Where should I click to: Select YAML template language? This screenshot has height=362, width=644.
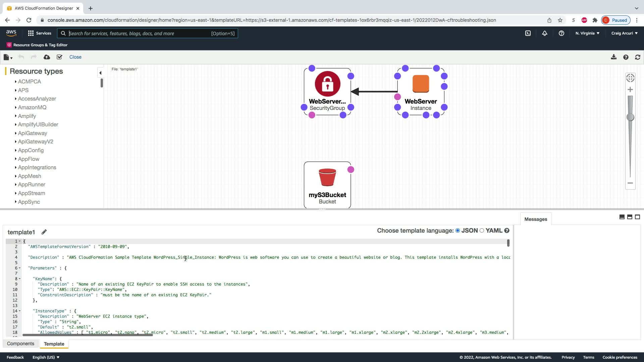tap(482, 231)
